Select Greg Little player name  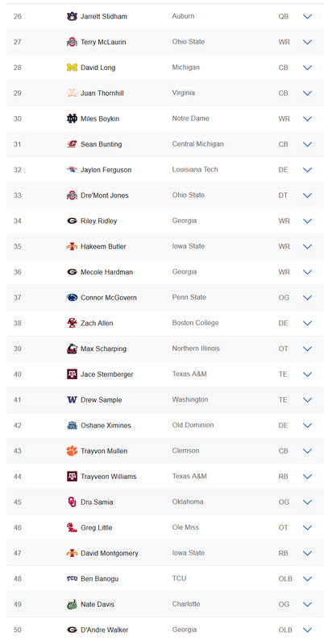click(x=96, y=528)
